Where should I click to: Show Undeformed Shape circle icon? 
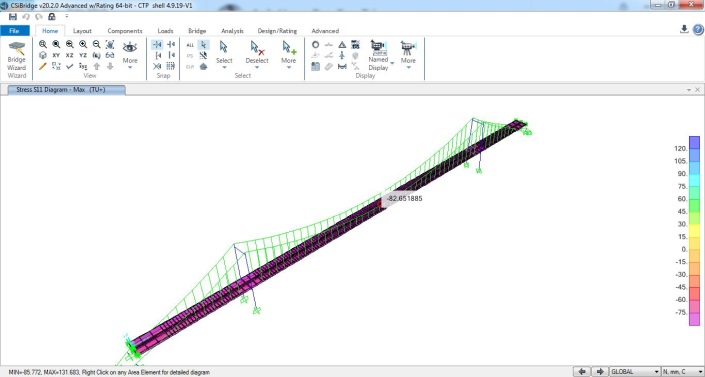[x=316, y=45]
